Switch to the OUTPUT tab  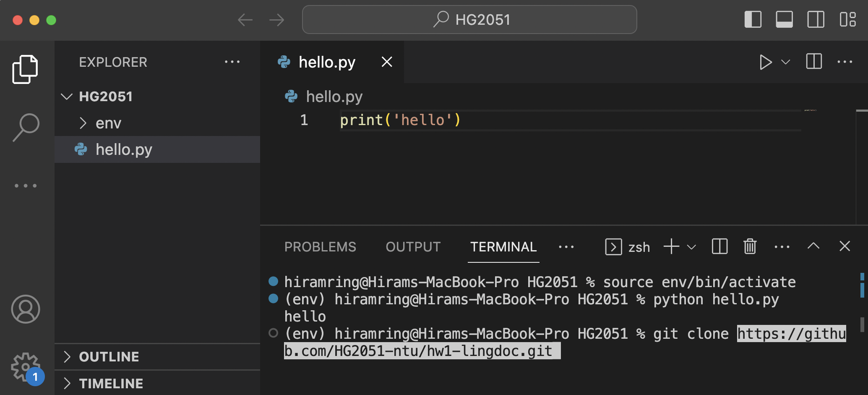point(413,247)
